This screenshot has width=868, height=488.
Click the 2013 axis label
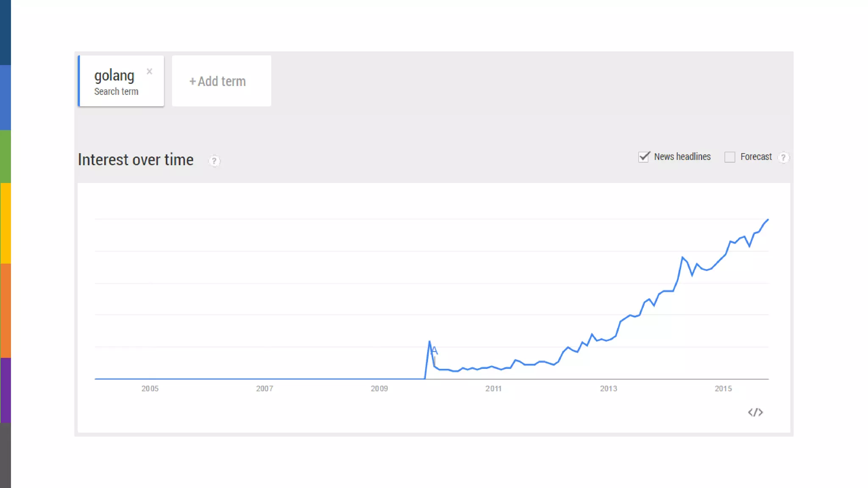pos(608,388)
